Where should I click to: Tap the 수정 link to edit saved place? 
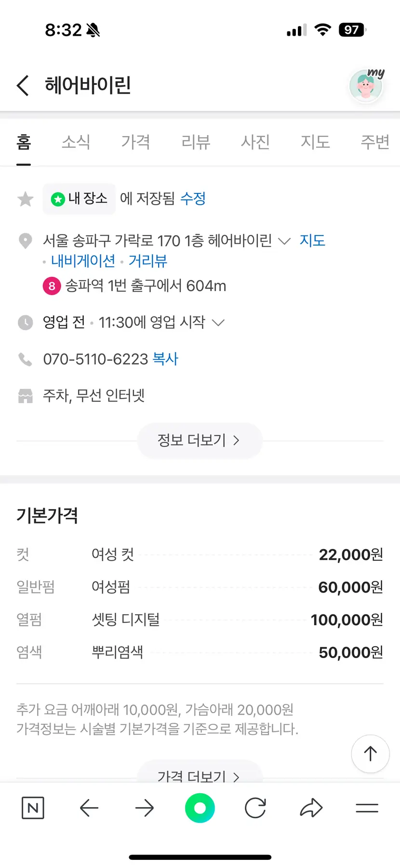click(193, 198)
